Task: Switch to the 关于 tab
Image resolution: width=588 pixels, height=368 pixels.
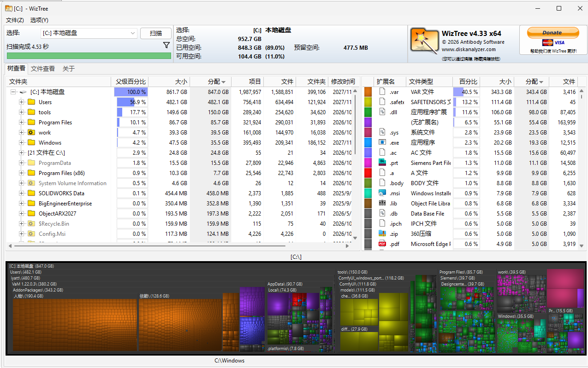Action: [x=69, y=69]
